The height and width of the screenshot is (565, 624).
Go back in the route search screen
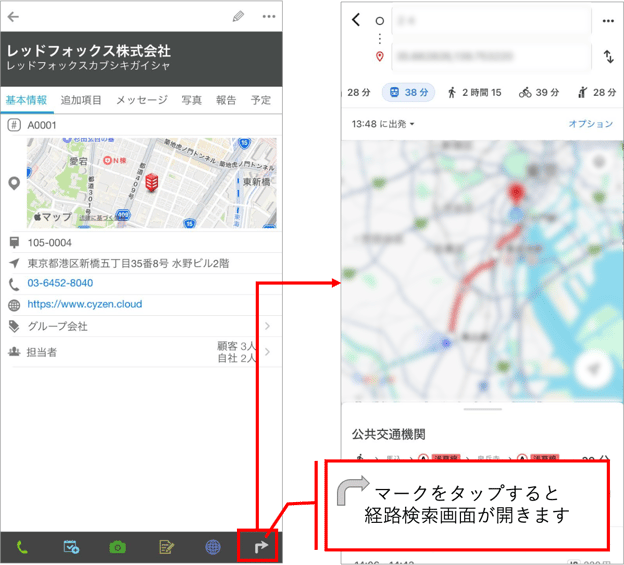pyautogui.click(x=356, y=19)
